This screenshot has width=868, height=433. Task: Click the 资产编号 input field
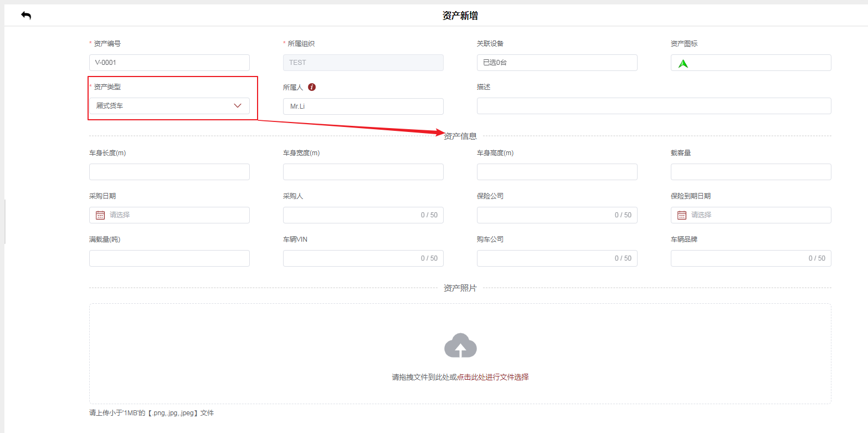coord(169,63)
